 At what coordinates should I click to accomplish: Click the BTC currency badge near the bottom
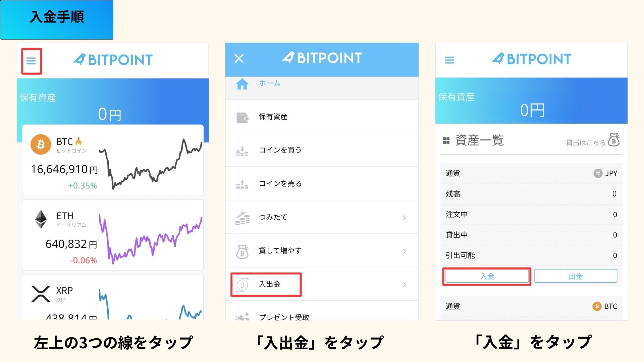tap(597, 306)
